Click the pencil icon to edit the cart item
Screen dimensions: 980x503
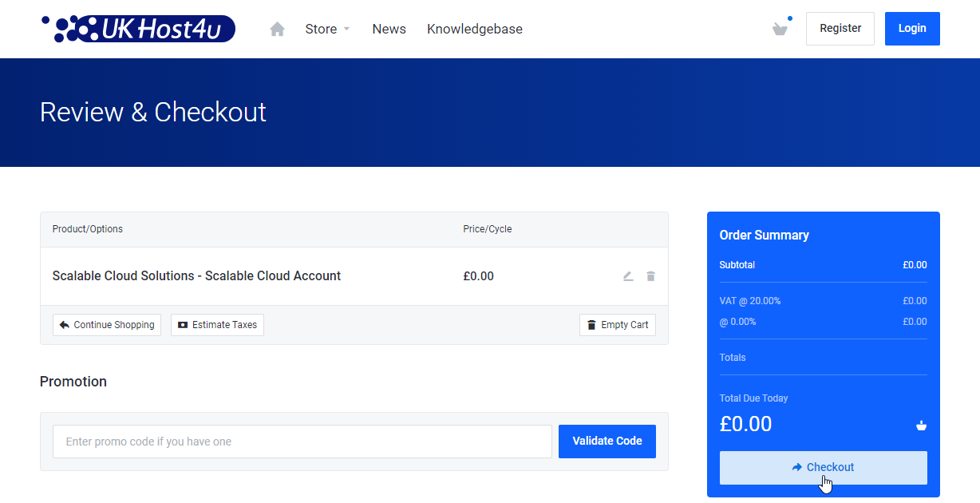(627, 275)
